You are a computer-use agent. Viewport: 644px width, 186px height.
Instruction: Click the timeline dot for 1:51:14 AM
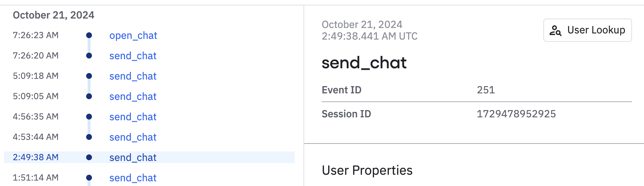click(x=89, y=178)
